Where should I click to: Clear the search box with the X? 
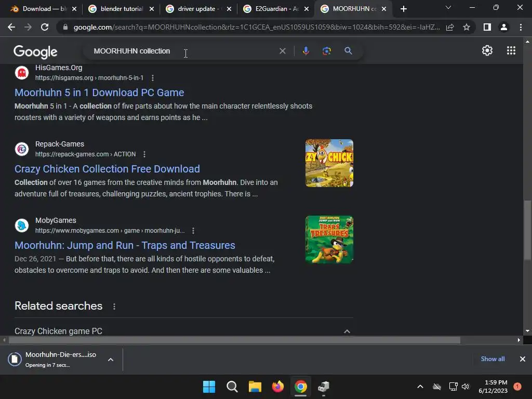point(282,51)
